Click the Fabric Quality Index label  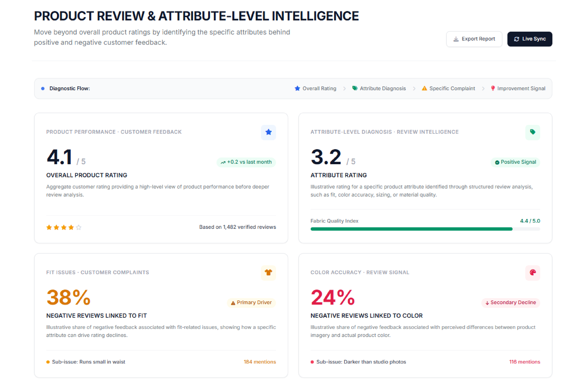pos(334,221)
